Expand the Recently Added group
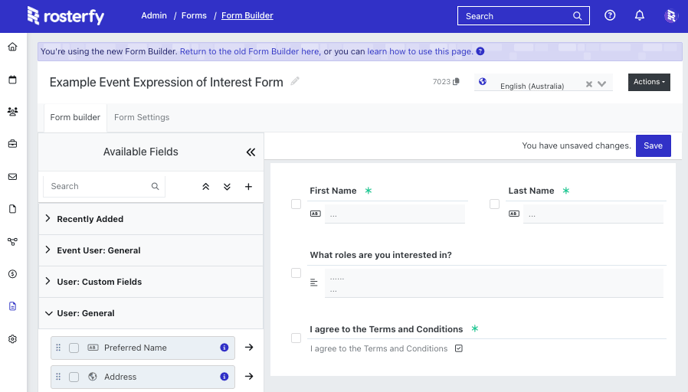This screenshot has width=688, height=392. [151, 219]
